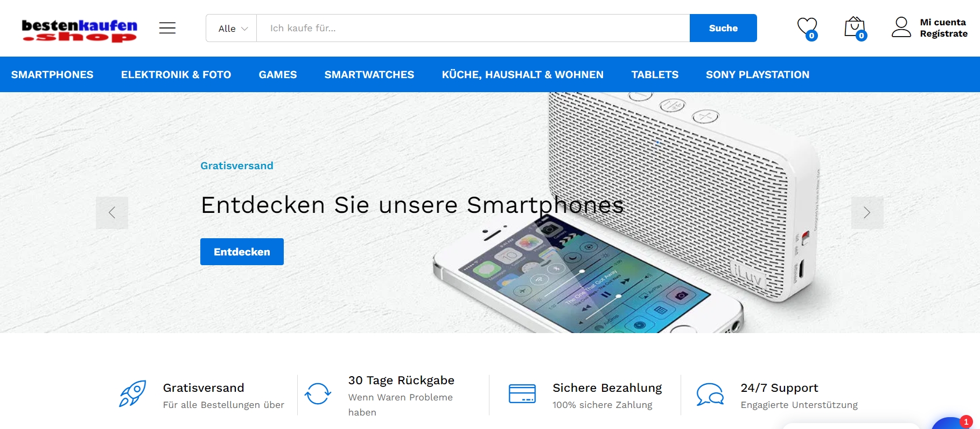Click the rocket Gratisversand icon
Viewport: 980px width, 429px height.
[x=132, y=393]
